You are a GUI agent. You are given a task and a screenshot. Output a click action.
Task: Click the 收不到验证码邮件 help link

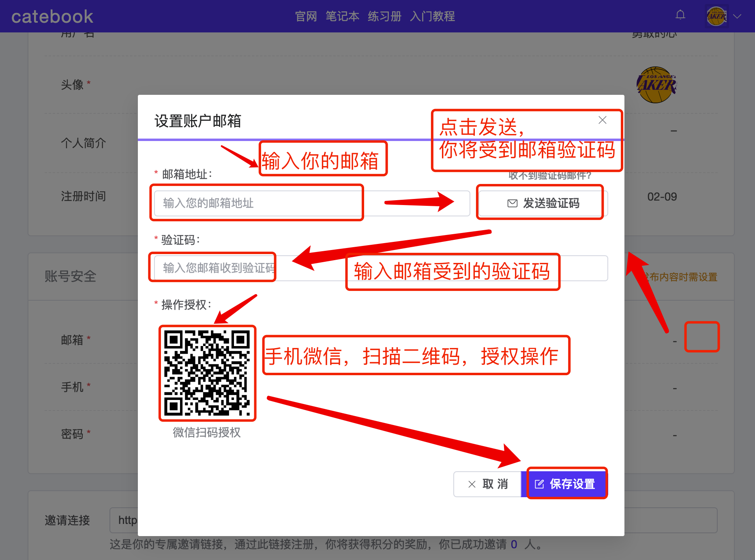[550, 175]
